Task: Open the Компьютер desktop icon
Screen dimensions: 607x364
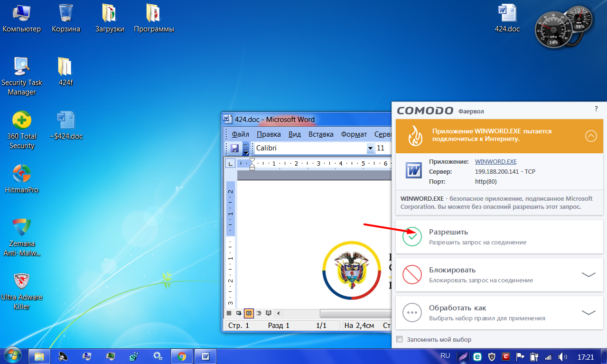Action: pyautogui.click(x=22, y=19)
